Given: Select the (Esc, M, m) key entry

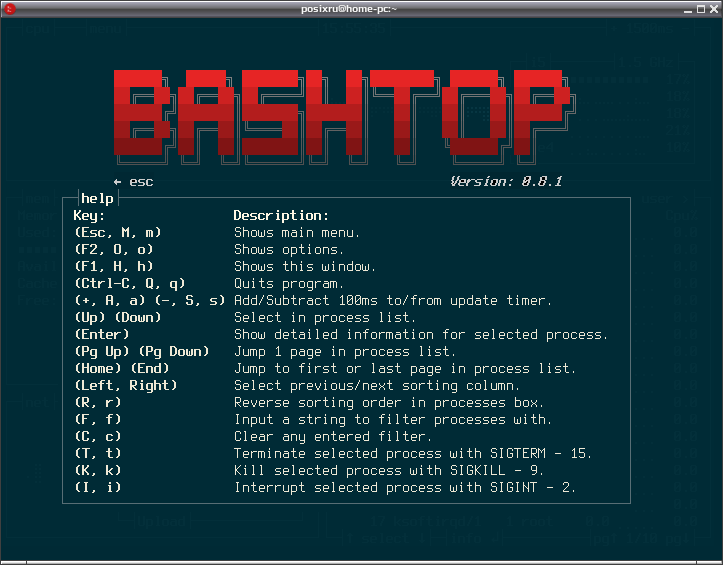Looking at the screenshot, I should tap(118, 232).
